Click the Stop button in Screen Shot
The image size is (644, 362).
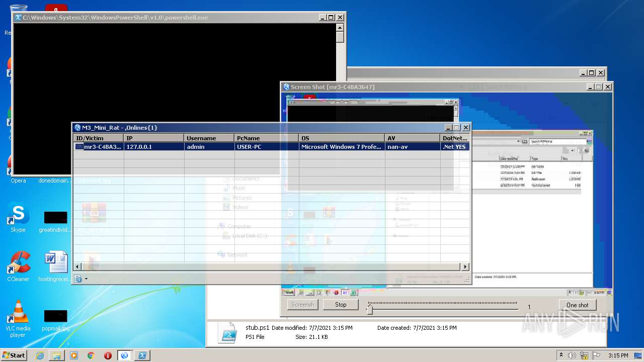click(x=341, y=305)
